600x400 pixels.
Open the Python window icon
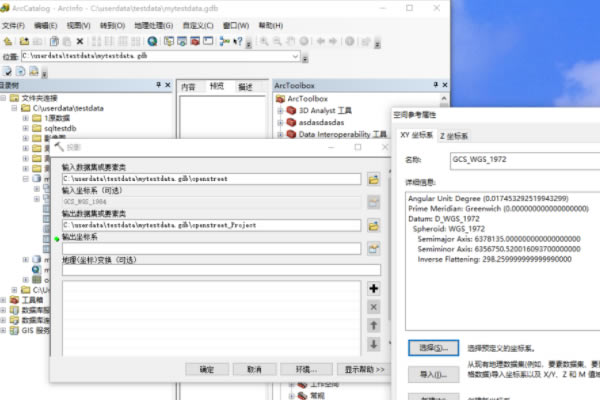click(x=208, y=41)
